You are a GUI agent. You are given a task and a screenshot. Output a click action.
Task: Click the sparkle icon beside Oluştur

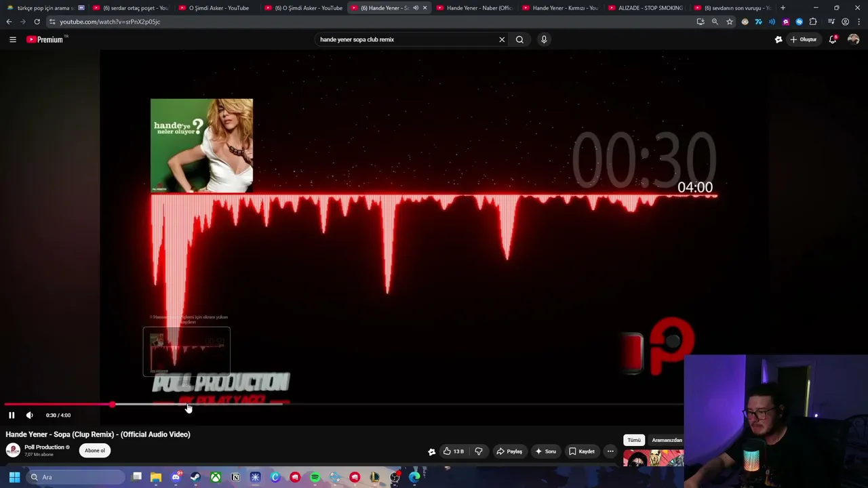point(778,39)
